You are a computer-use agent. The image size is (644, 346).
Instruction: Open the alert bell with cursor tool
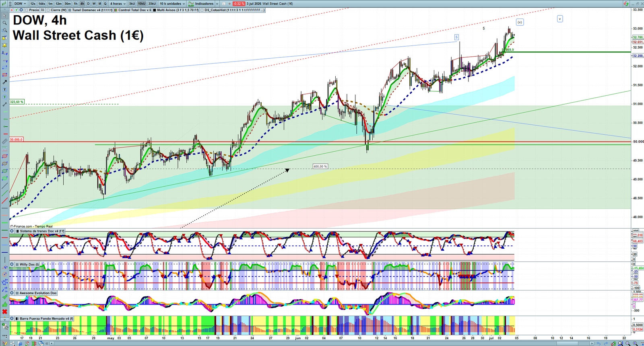[x=5, y=38]
